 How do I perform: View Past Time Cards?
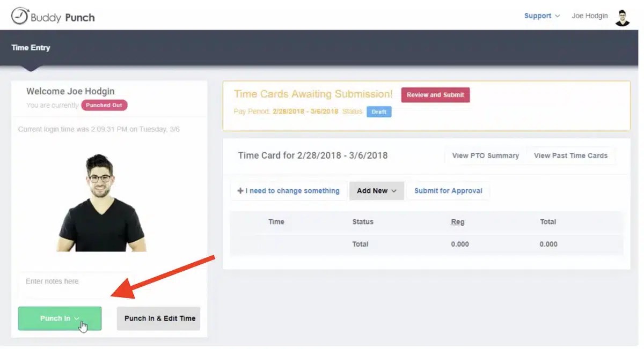[x=570, y=155]
